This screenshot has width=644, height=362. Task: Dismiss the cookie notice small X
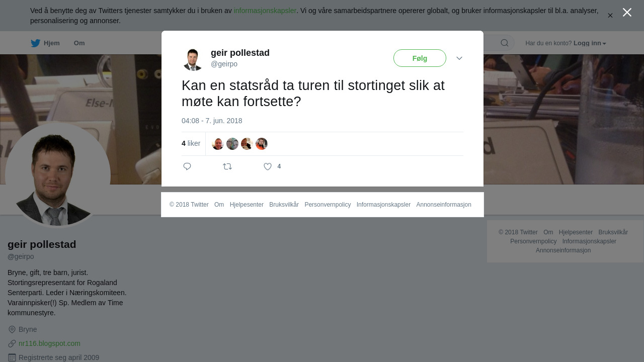(610, 16)
